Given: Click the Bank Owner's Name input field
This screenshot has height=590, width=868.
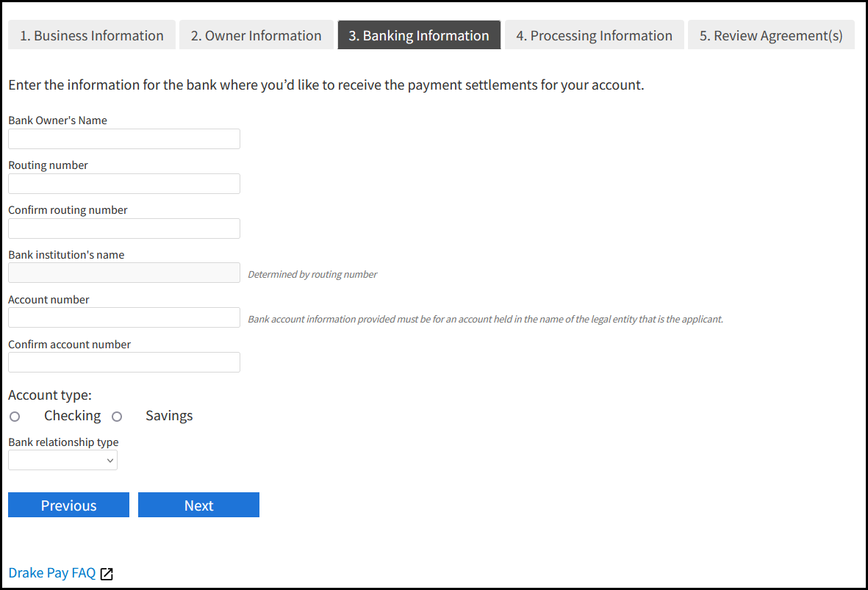Looking at the screenshot, I should (x=123, y=139).
